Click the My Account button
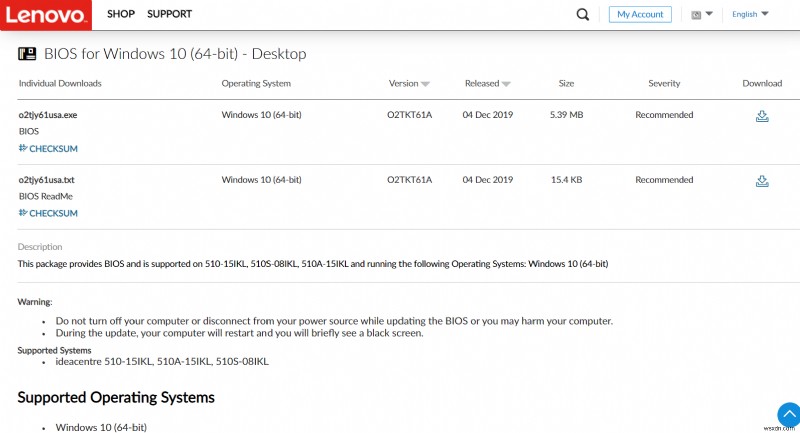This screenshot has height=433, width=800. [640, 14]
